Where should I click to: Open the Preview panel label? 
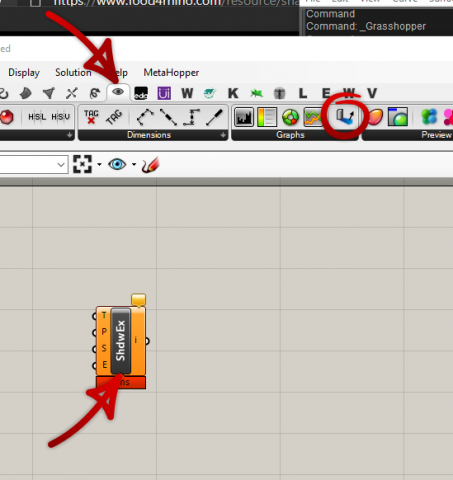(x=436, y=135)
